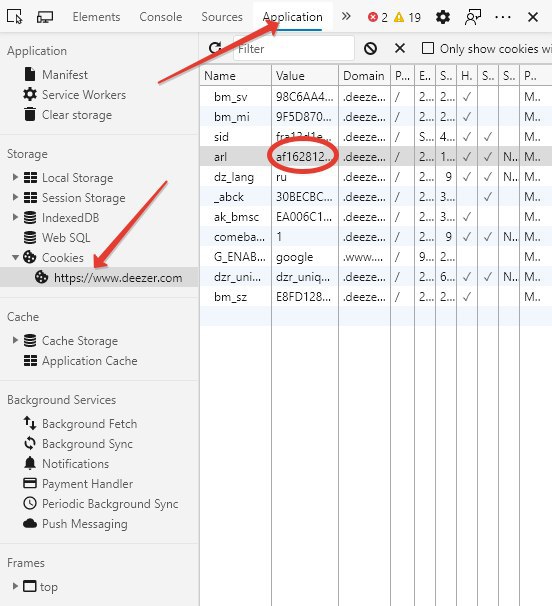This screenshot has height=606, width=552.
Task: Delete selected cookie with the X icon
Action: click(x=400, y=48)
